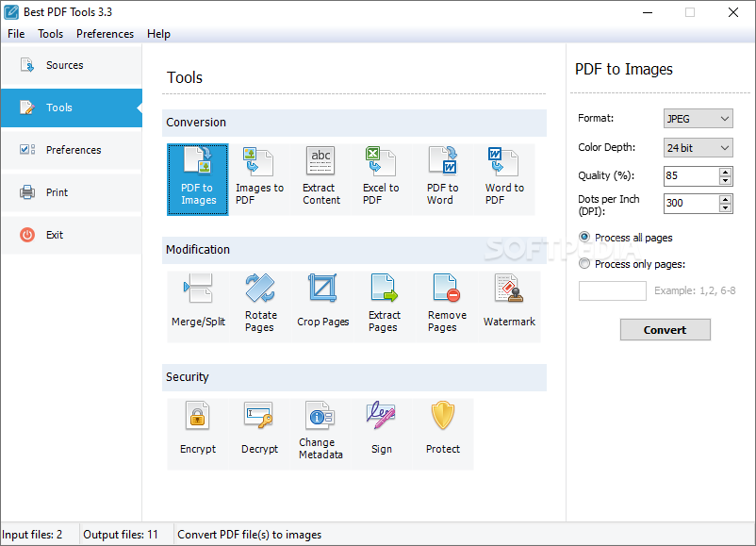
Task: Click the 'Input files: 2' status text
Action: 32,535
